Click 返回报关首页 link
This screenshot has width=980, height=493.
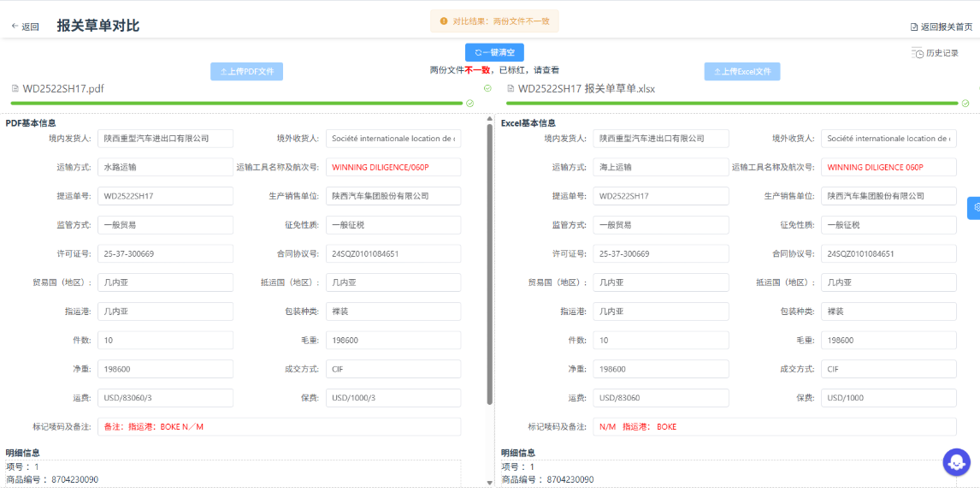point(941,27)
